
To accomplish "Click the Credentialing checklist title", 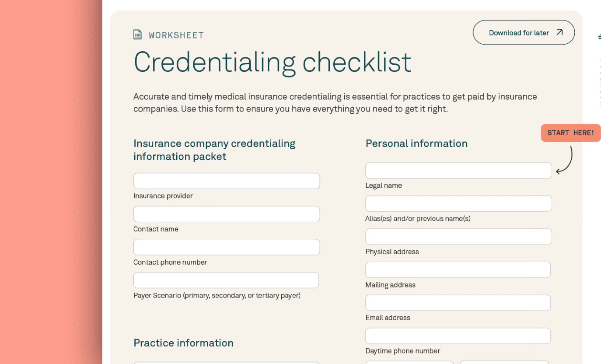I will (x=272, y=62).
